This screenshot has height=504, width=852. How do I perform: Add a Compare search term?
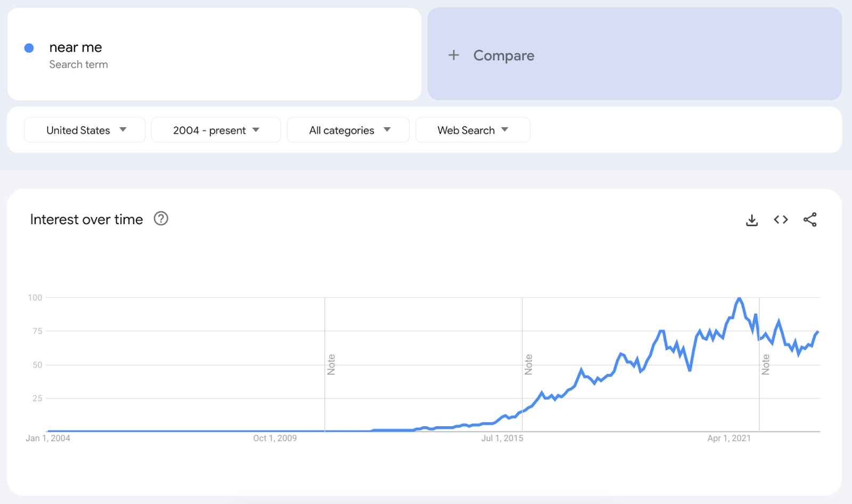pos(634,54)
